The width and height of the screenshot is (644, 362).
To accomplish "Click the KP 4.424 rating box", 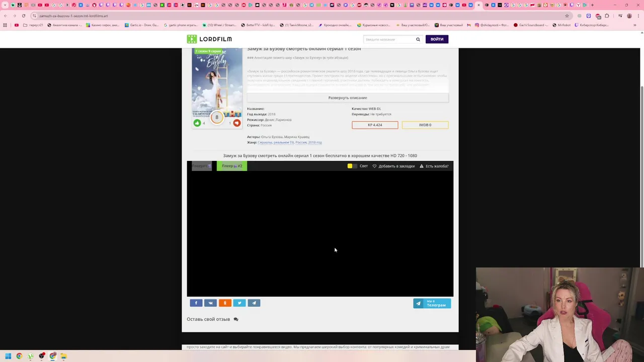I will pos(375,125).
